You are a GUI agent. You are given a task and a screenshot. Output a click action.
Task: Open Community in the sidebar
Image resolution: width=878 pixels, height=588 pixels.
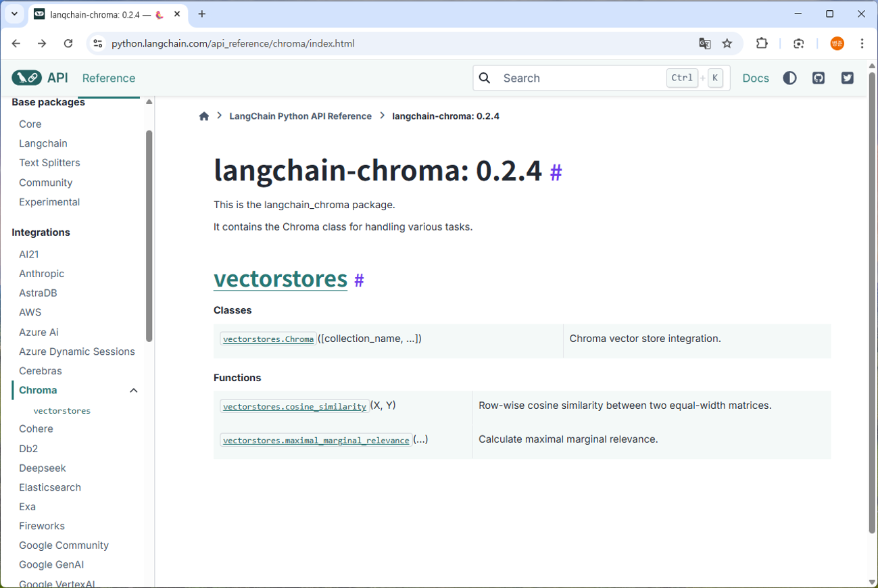point(46,182)
